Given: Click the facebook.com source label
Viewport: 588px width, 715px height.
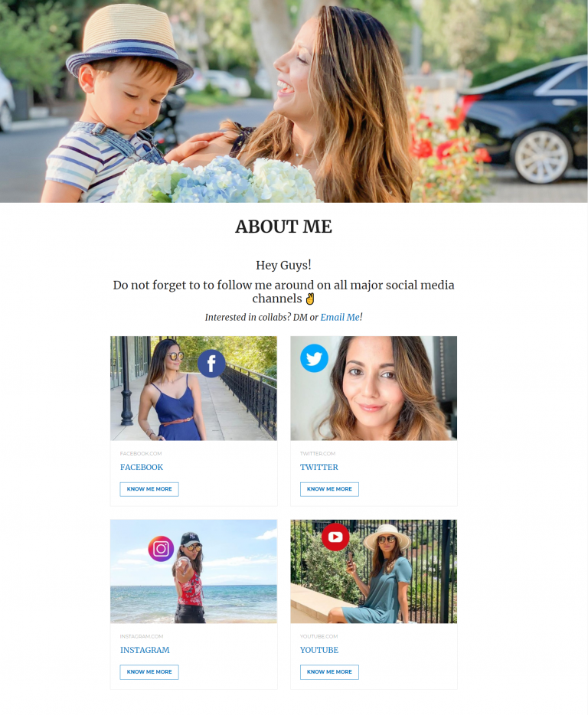Looking at the screenshot, I should [141, 454].
